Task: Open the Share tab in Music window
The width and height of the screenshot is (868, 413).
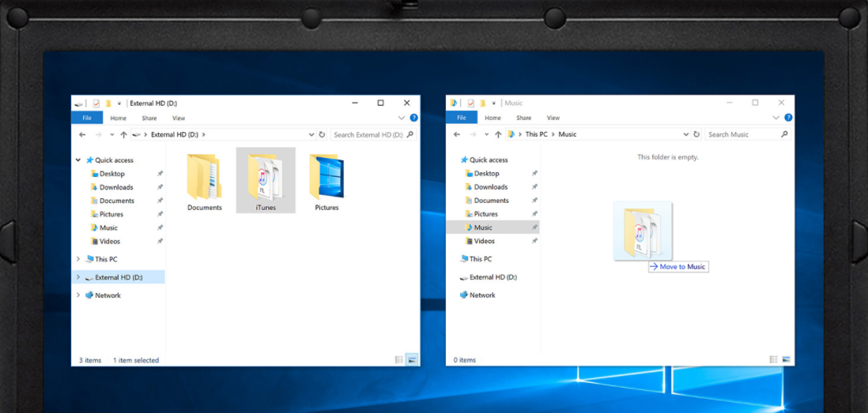Action: point(523,118)
